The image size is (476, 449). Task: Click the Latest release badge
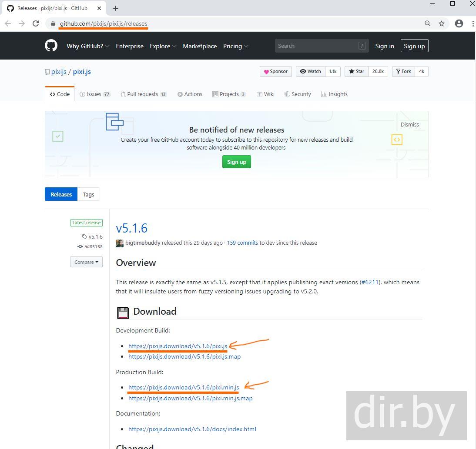point(87,223)
